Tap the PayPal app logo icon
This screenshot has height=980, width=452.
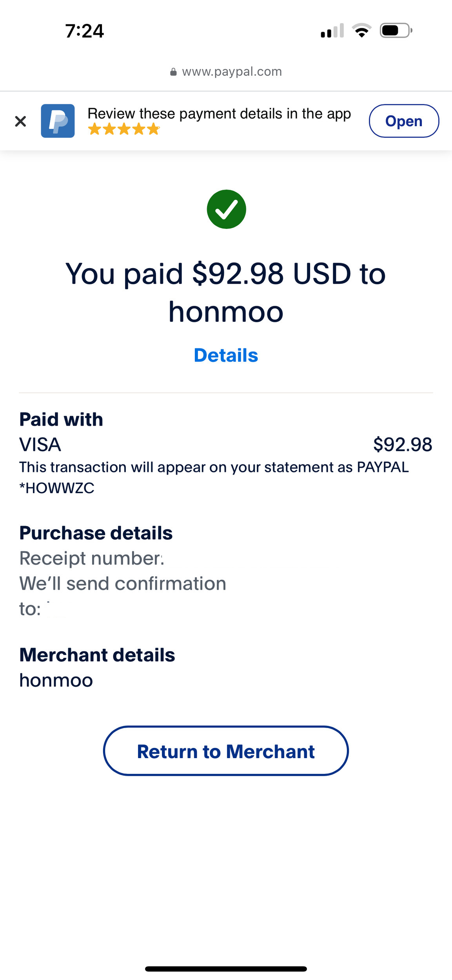[58, 121]
